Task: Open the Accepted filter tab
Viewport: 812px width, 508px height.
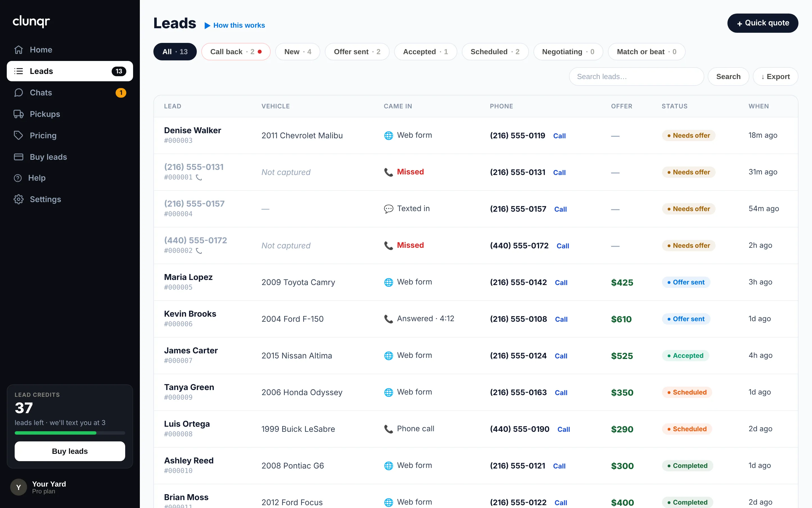Action: (425, 52)
